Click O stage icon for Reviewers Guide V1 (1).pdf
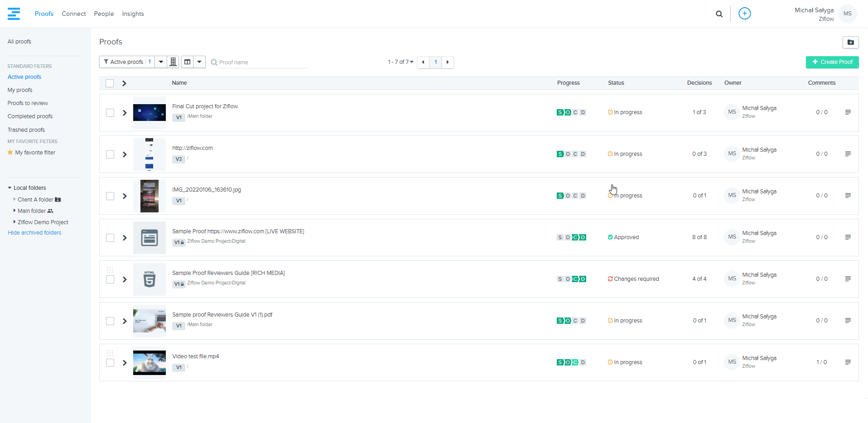The height and width of the screenshot is (423, 868). click(x=568, y=321)
